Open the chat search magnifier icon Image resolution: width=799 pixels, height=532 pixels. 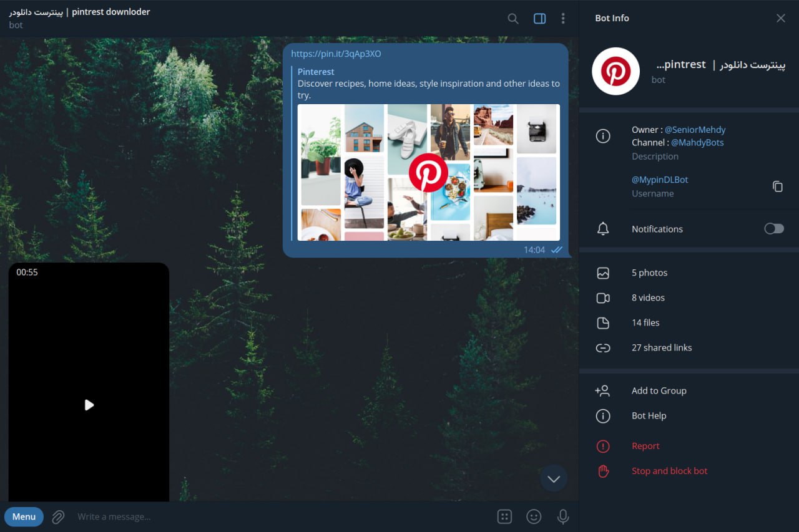click(513, 19)
